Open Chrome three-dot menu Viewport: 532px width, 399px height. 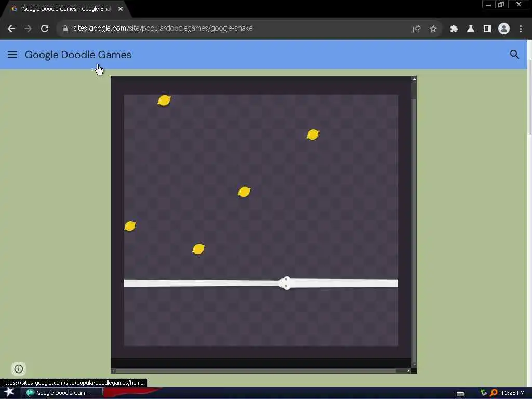pyautogui.click(x=521, y=29)
